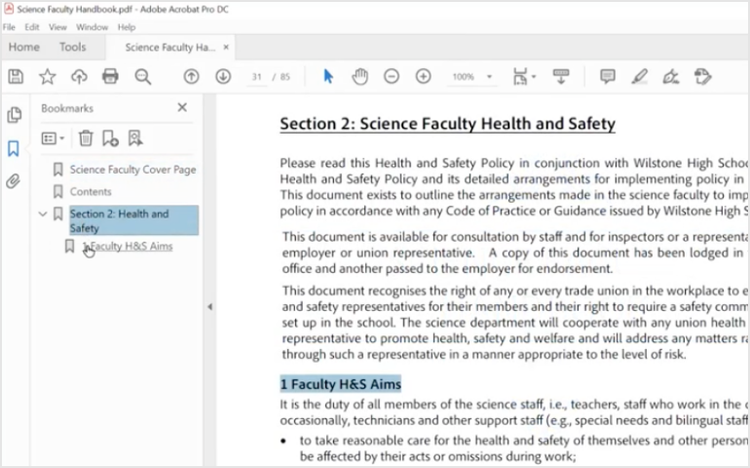750x468 pixels.
Task: Go to the previous page arrow
Action: click(191, 77)
